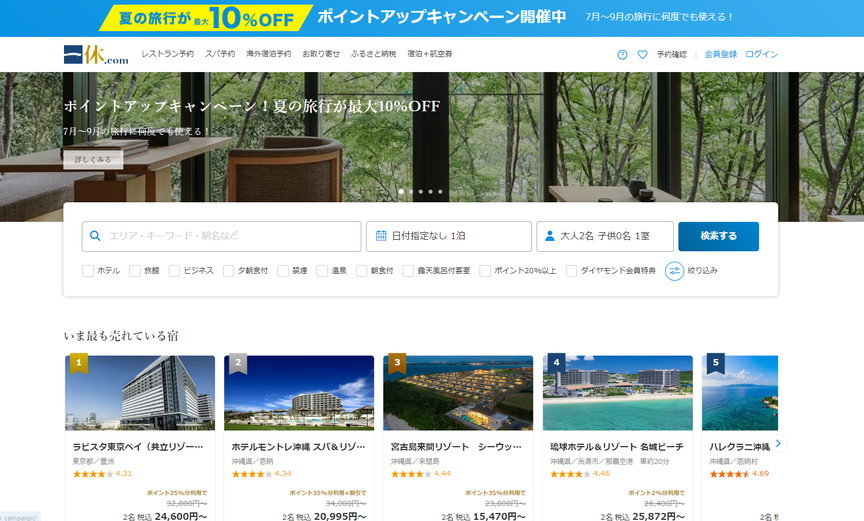Select first hero carousel dot
The width and height of the screenshot is (864, 521).
[401, 192]
